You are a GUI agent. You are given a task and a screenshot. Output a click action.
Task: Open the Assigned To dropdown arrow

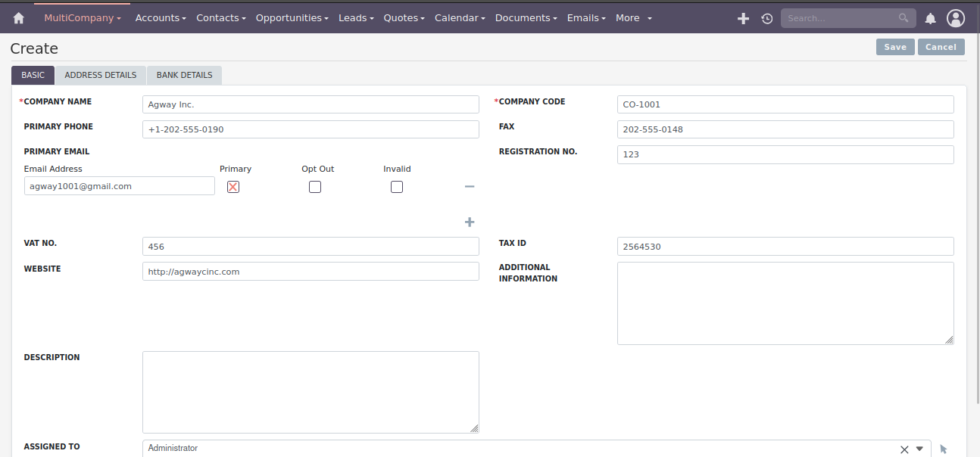click(x=919, y=449)
